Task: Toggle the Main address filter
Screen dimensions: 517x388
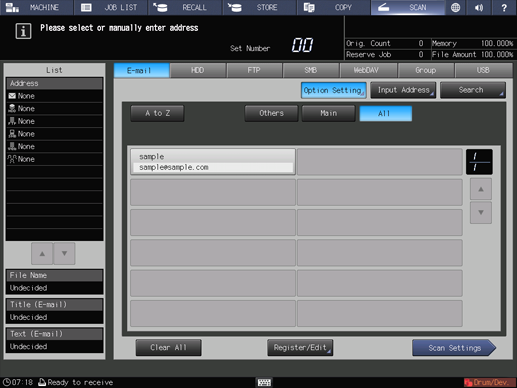Action: point(329,114)
